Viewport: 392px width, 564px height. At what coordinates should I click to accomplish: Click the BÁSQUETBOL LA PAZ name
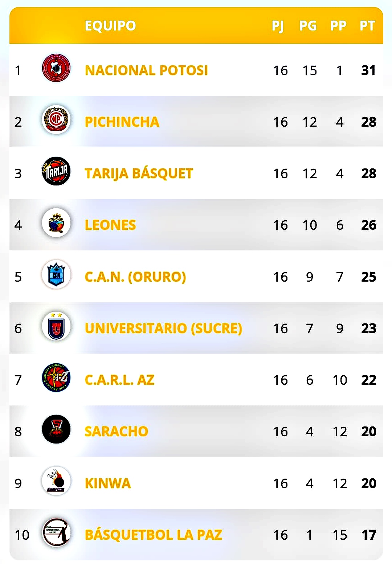click(x=153, y=535)
